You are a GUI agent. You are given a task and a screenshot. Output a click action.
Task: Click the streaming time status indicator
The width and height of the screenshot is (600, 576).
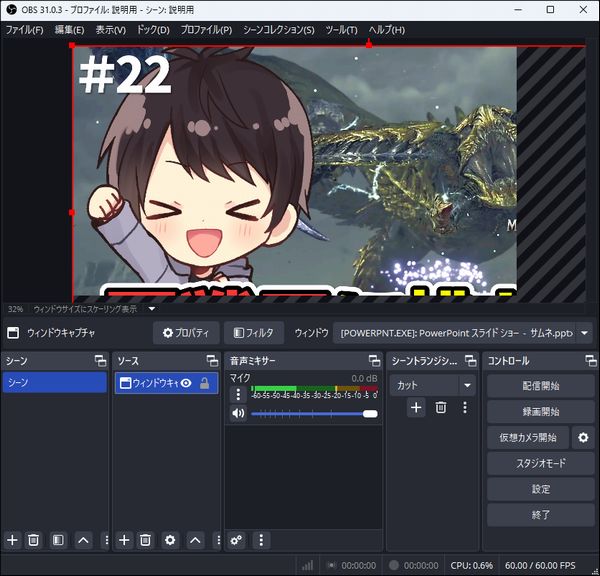click(x=351, y=565)
